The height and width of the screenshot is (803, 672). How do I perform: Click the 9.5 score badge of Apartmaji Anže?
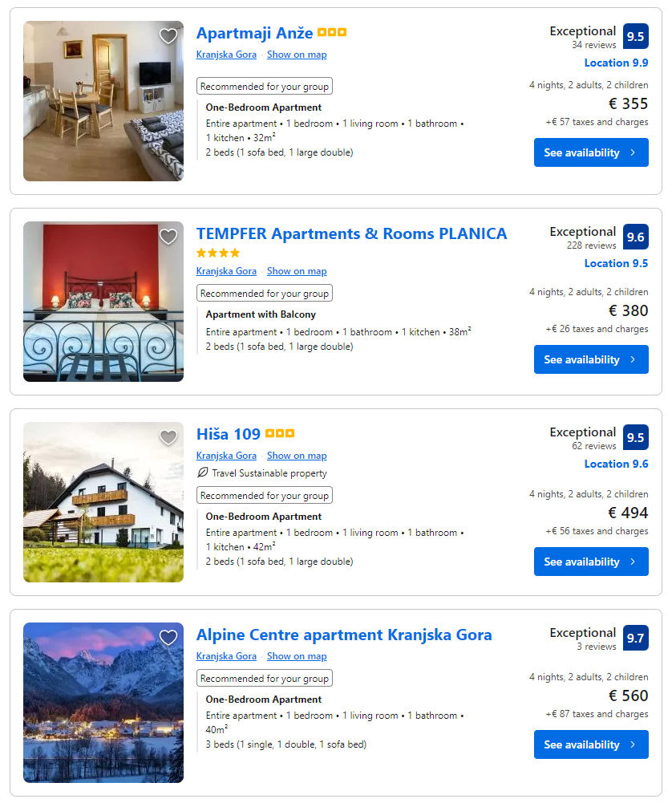click(637, 36)
